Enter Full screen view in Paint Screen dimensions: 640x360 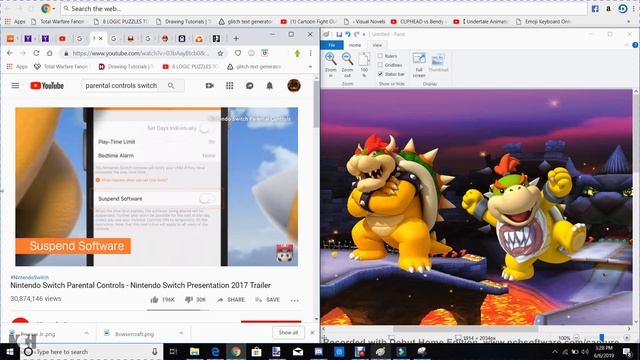tap(419, 65)
